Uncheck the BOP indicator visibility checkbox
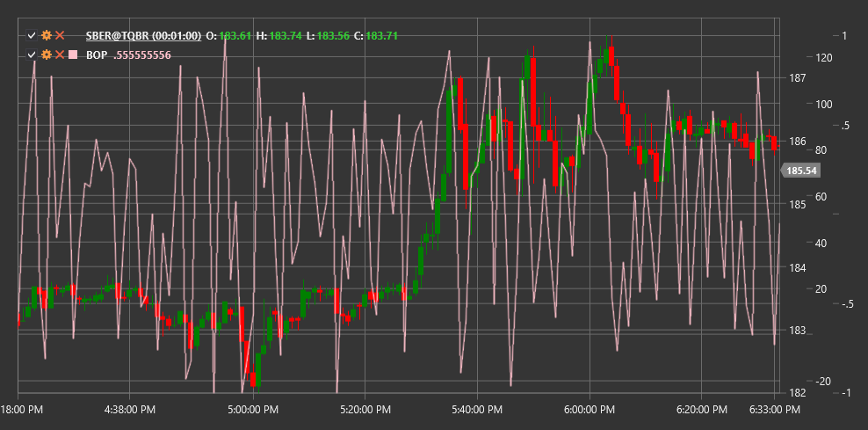The image size is (868, 430). tap(32, 55)
